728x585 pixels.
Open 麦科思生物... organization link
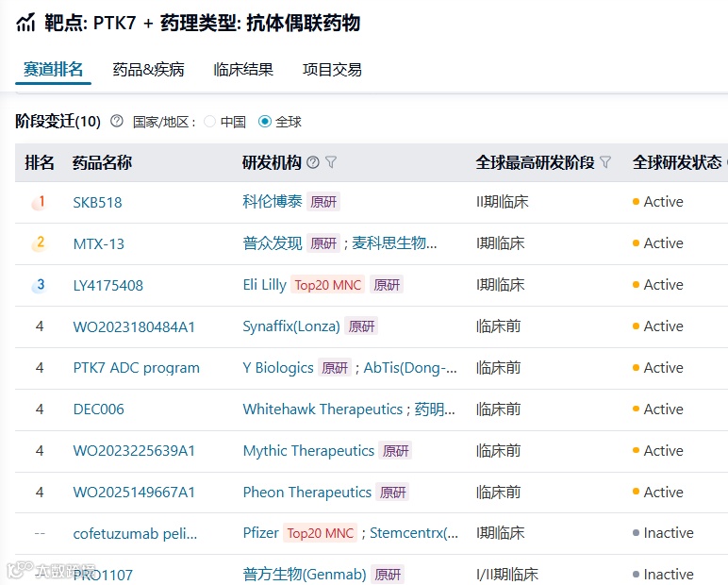tap(394, 242)
